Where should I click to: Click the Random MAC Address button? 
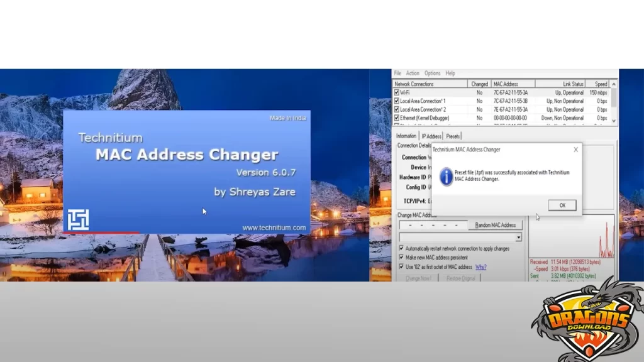[x=496, y=225]
